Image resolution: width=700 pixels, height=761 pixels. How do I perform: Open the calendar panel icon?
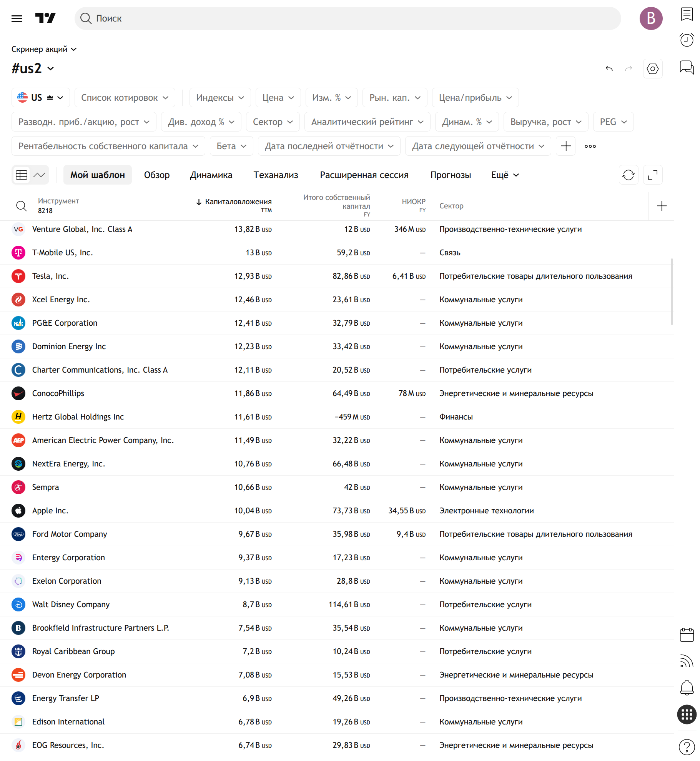pos(687,635)
